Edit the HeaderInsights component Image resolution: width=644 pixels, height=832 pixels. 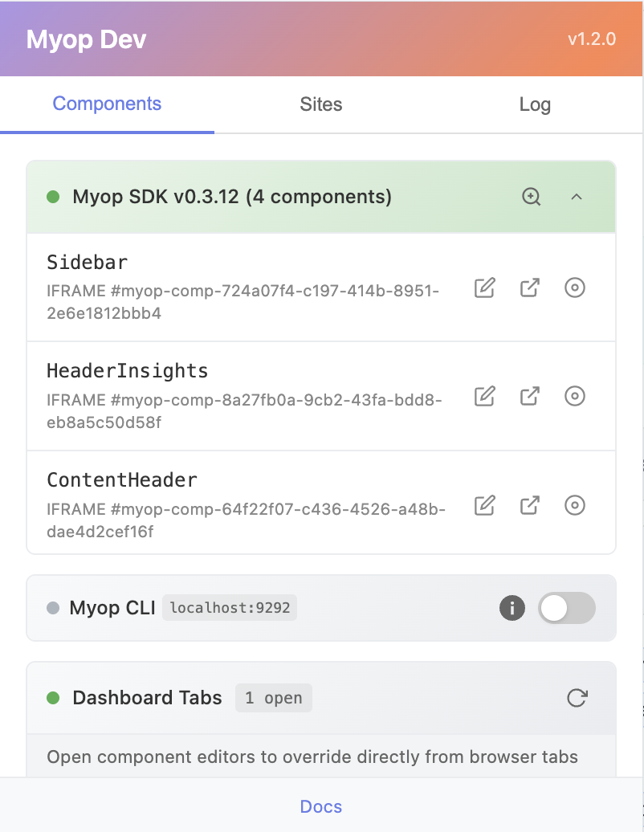click(484, 396)
